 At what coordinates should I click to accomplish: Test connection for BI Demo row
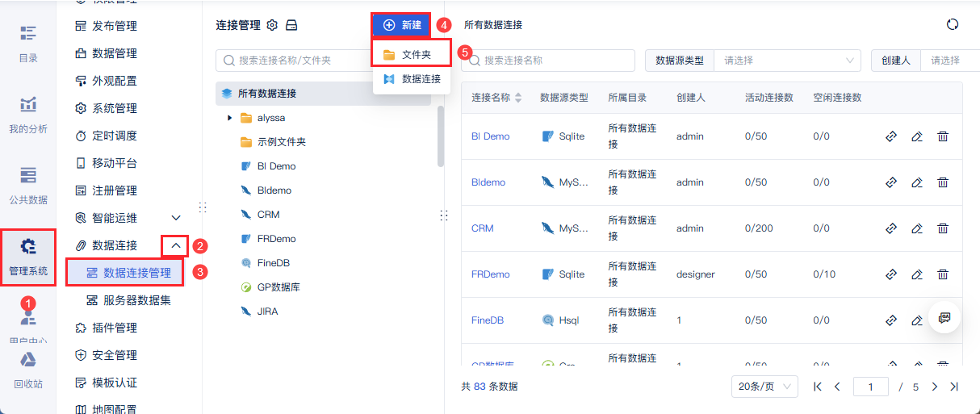[891, 136]
